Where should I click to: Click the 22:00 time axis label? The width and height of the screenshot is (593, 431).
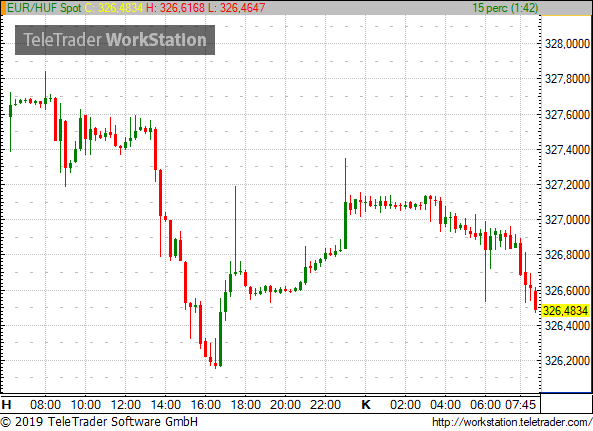(x=326, y=405)
